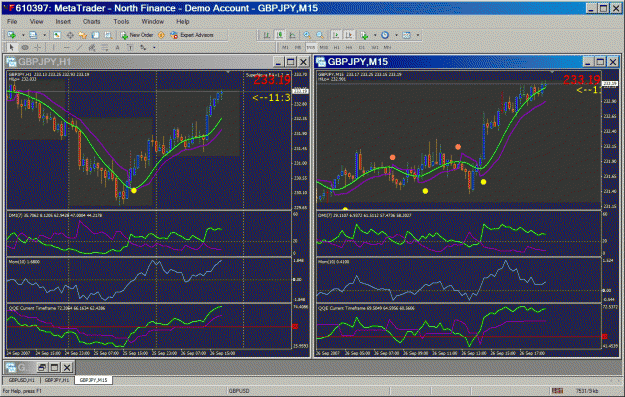Zoom in on the chart

click(307, 35)
